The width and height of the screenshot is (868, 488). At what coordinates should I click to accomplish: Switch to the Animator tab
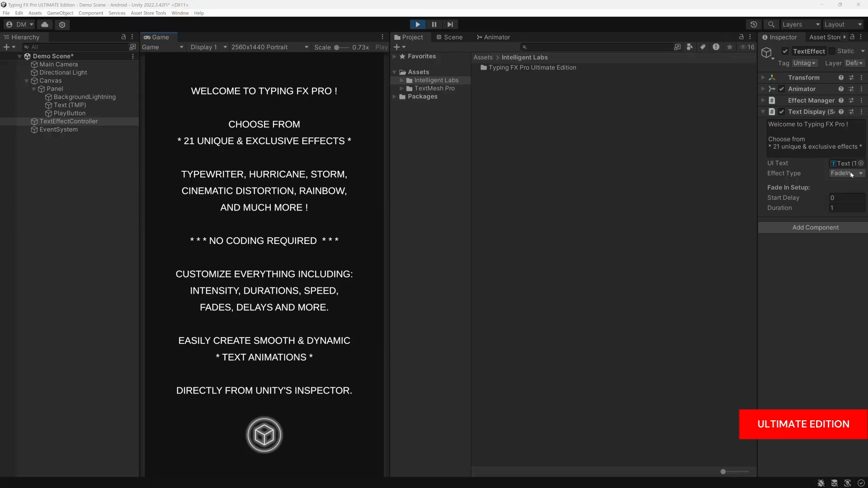[496, 37]
